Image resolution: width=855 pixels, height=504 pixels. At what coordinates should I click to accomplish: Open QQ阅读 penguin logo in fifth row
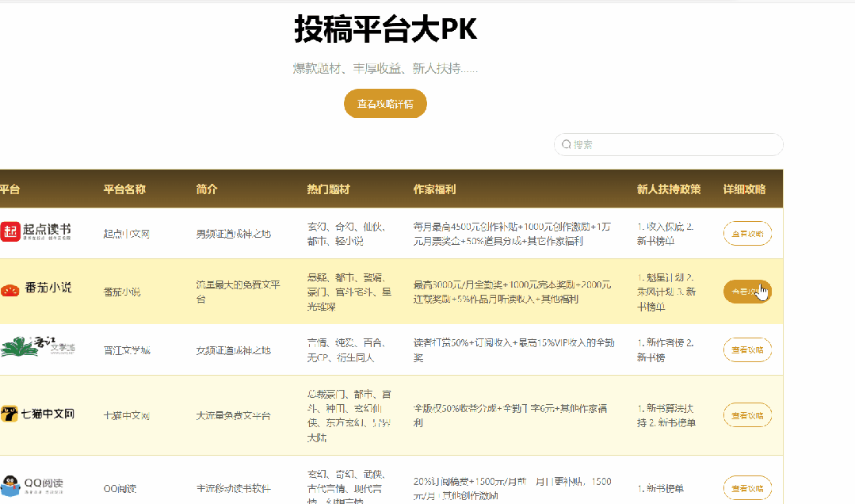(32, 485)
